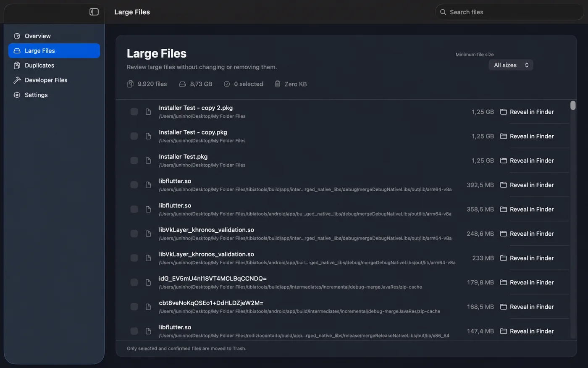
Task: Select checkbox for Installer Test - copy 2.pkg
Action: 134,112
